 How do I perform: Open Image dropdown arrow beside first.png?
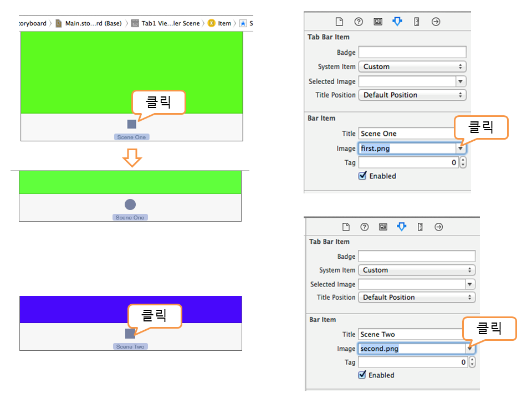point(460,149)
